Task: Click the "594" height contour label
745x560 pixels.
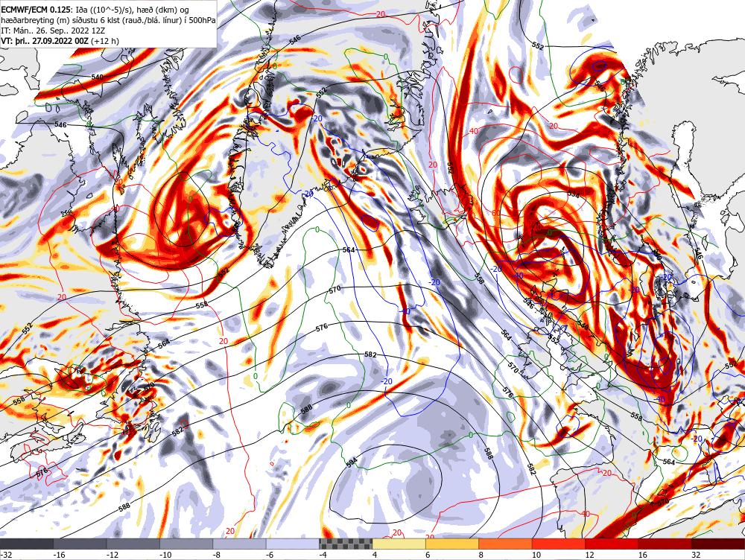Action: point(352,464)
